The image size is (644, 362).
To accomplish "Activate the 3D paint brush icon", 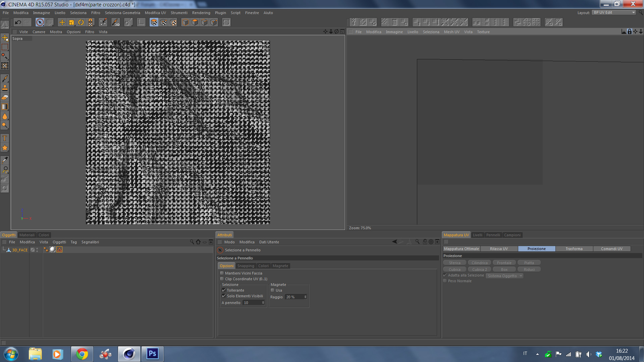I will click(x=116, y=22).
